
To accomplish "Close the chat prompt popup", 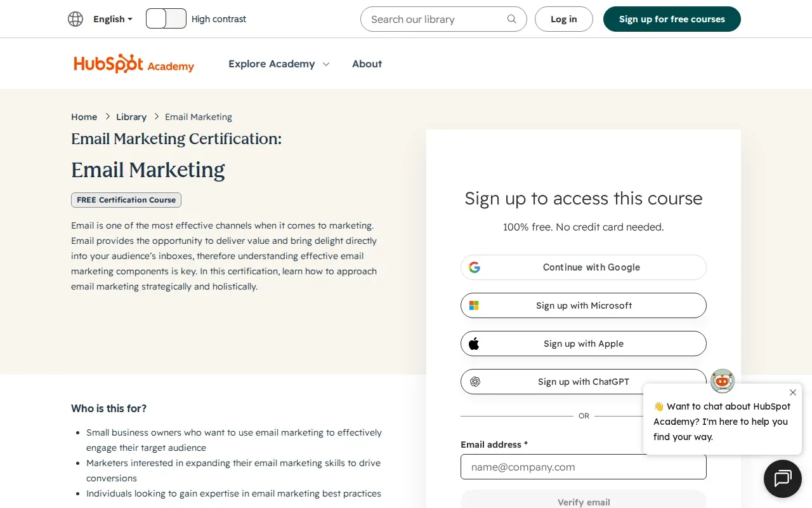I will (x=793, y=392).
